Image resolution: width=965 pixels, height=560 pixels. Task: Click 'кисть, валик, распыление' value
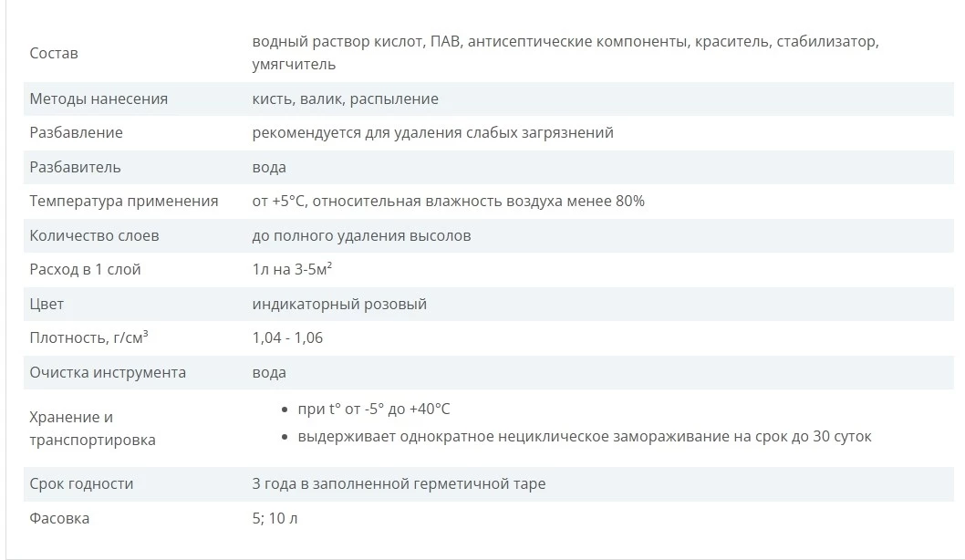click(346, 99)
